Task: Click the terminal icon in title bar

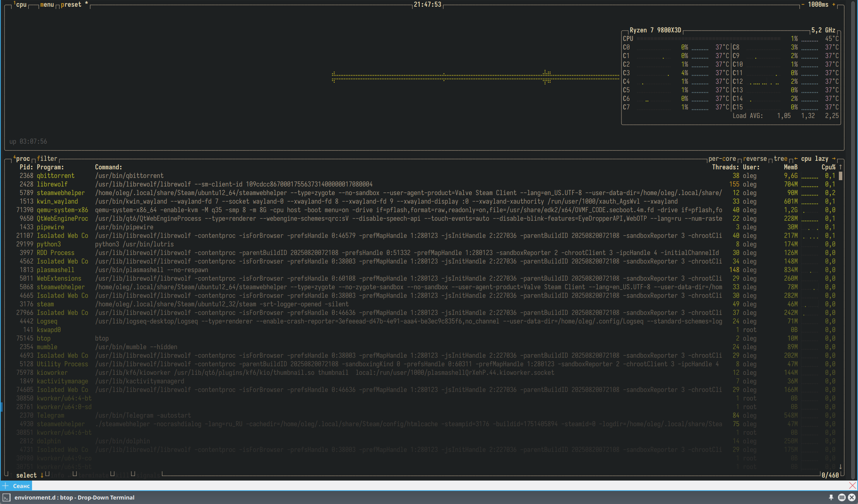Action: coord(6,498)
